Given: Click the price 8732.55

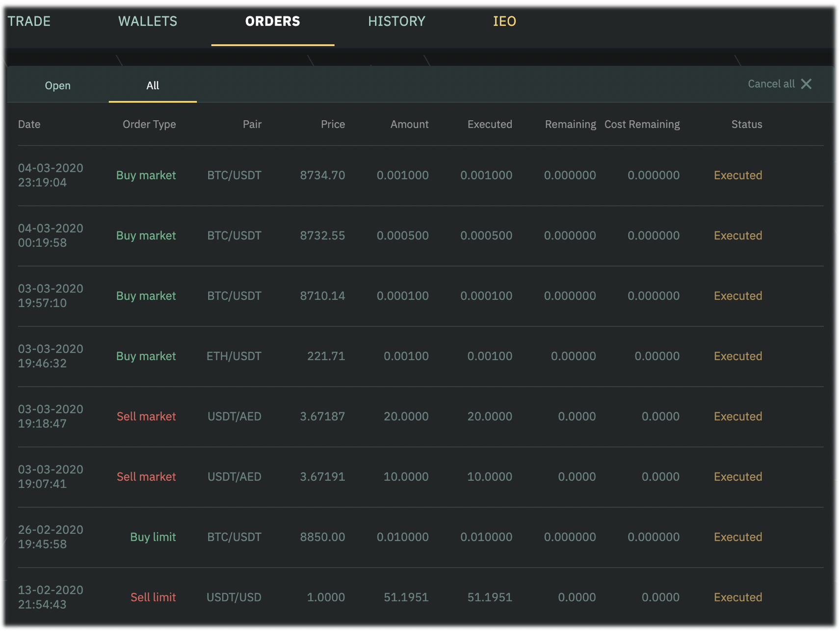Looking at the screenshot, I should 322,236.
